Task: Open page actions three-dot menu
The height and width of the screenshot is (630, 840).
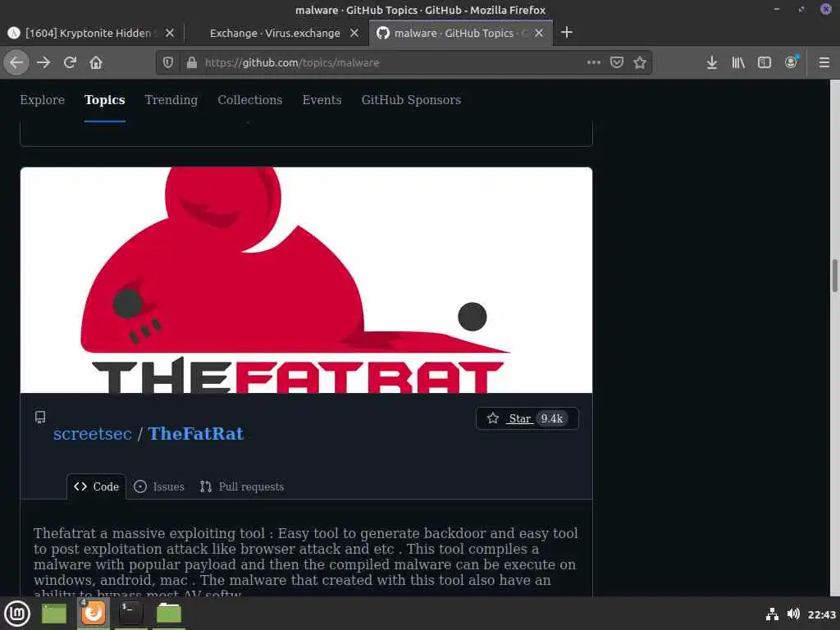Action: click(x=594, y=62)
